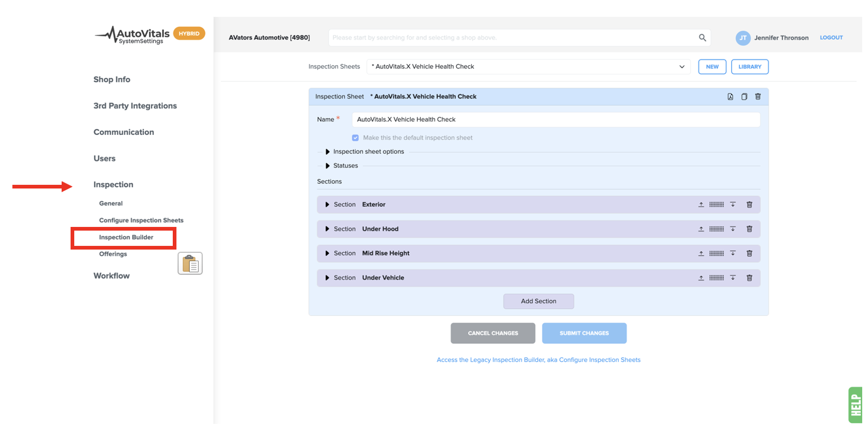Click the inspection sheet Name field
The height and width of the screenshot is (437, 868).
556,120
